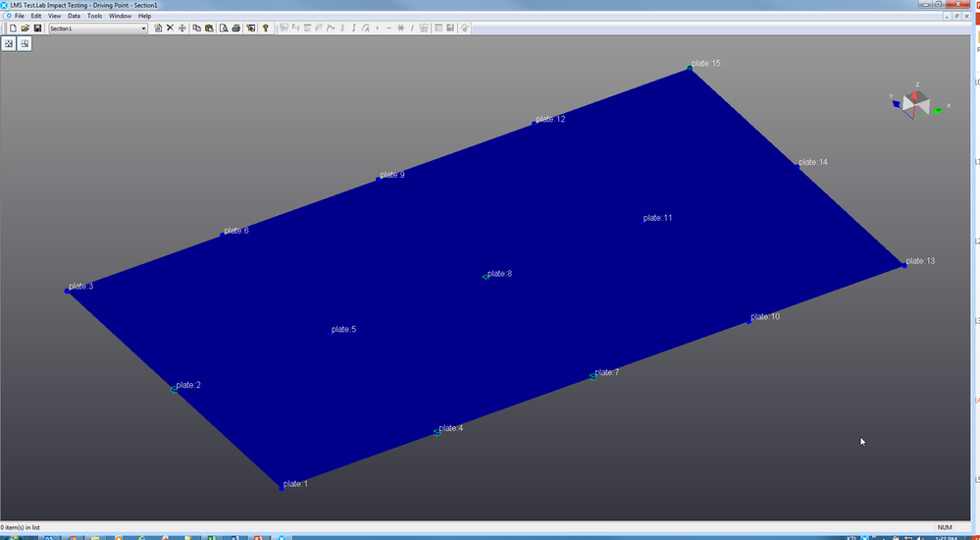Open the Tools menu
Image resolution: width=980 pixels, height=540 pixels.
[x=94, y=17]
